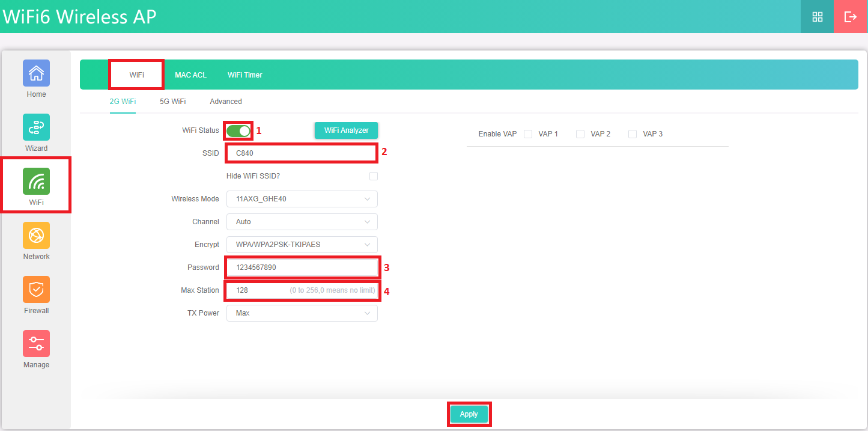Open the Network globe icon
Image resolution: width=868 pixels, height=431 pixels.
36,236
